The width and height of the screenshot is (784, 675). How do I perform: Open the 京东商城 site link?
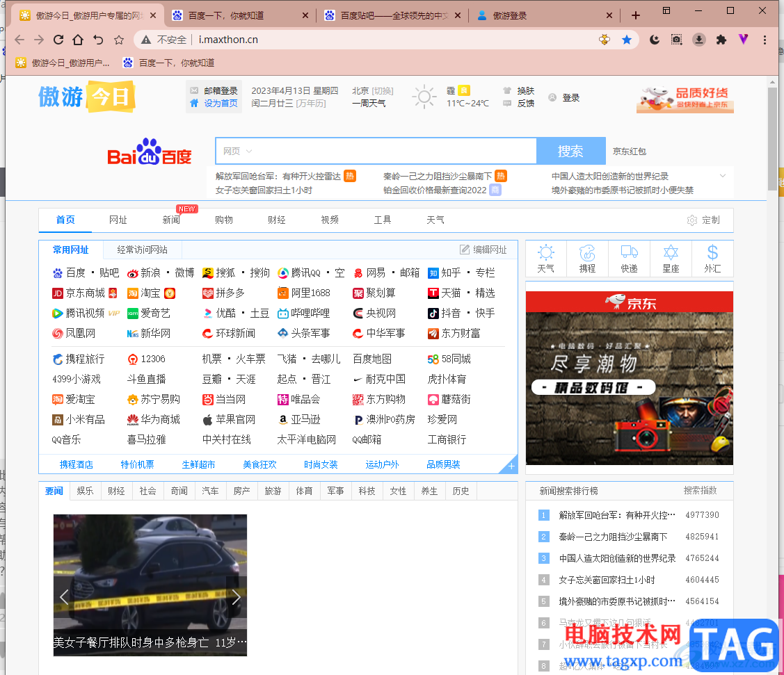click(85, 293)
